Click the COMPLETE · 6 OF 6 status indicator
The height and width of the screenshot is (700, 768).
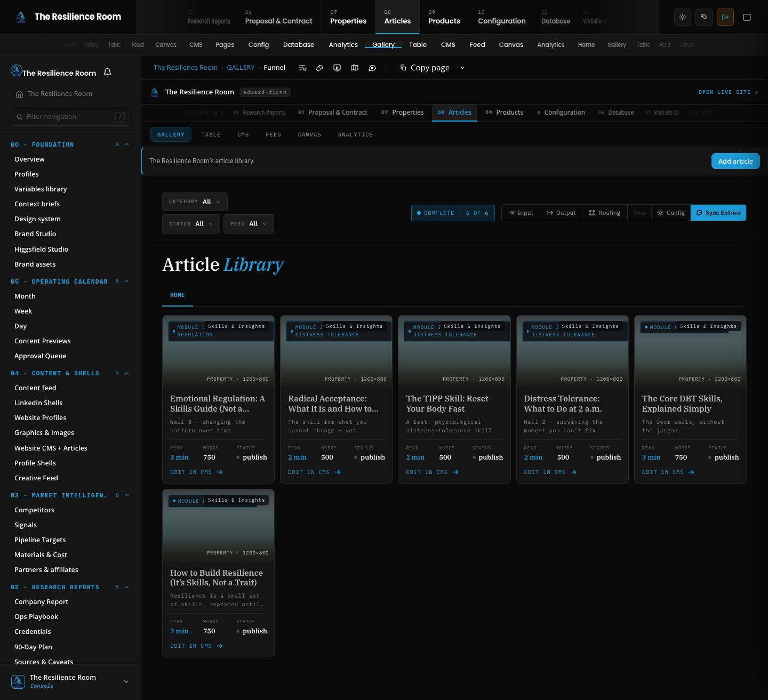pyautogui.click(x=453, y=213)
